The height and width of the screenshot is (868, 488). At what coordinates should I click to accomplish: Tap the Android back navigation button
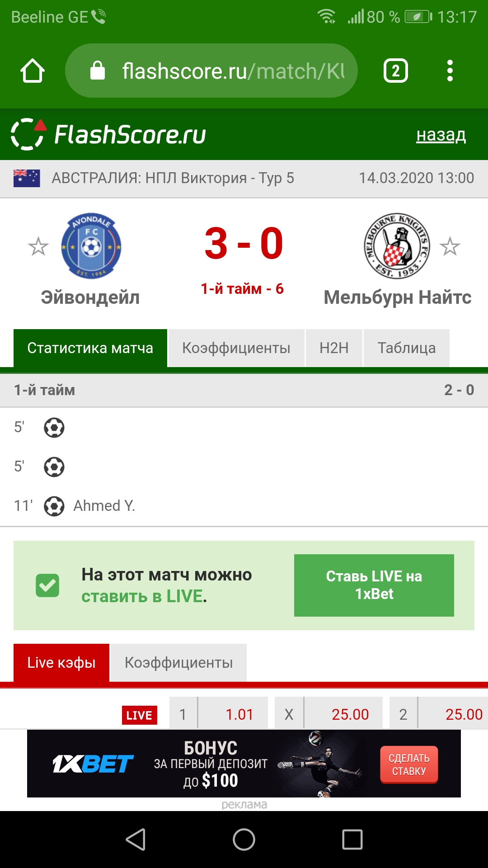pyautogui.click(x=136, y=840)
